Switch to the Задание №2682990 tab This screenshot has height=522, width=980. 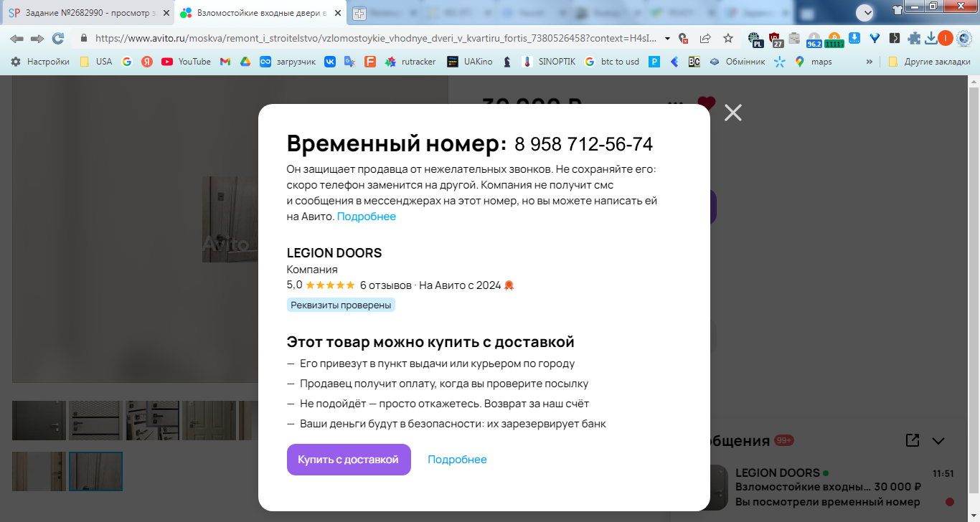point(88,13)
